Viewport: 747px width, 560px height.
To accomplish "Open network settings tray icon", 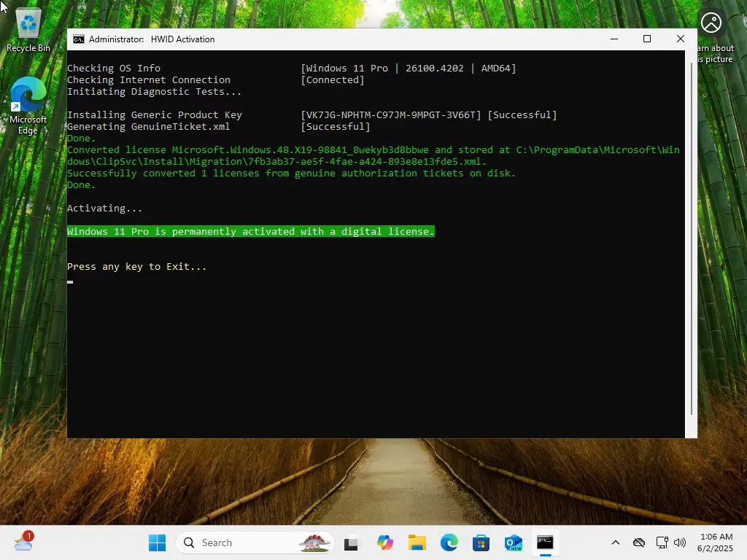I will (662, 542).
